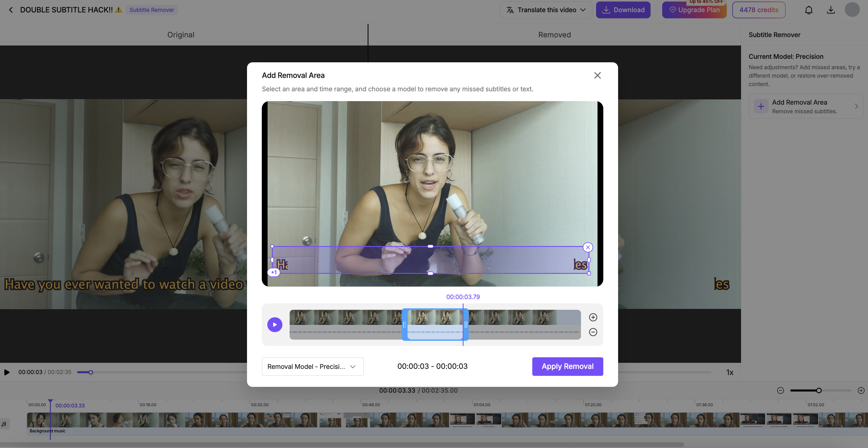Go back using the arrow icon
Viewport: 868px width, 448px height.
[x=11, y=10]
